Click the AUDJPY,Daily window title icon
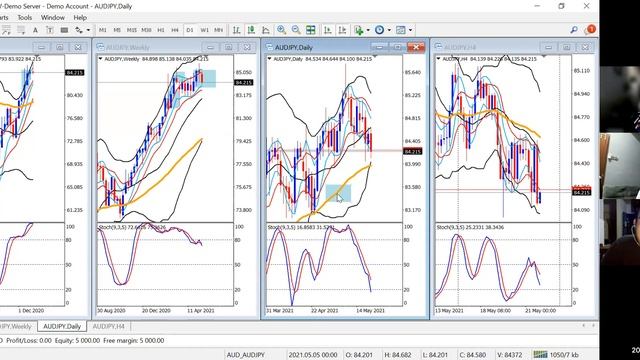 click(x=269, y=47)
